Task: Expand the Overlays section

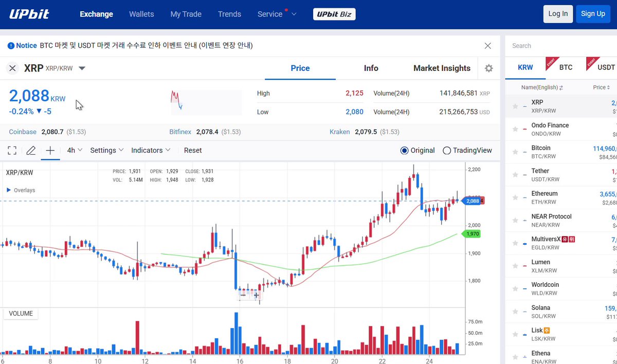Action: click(21, 190)
